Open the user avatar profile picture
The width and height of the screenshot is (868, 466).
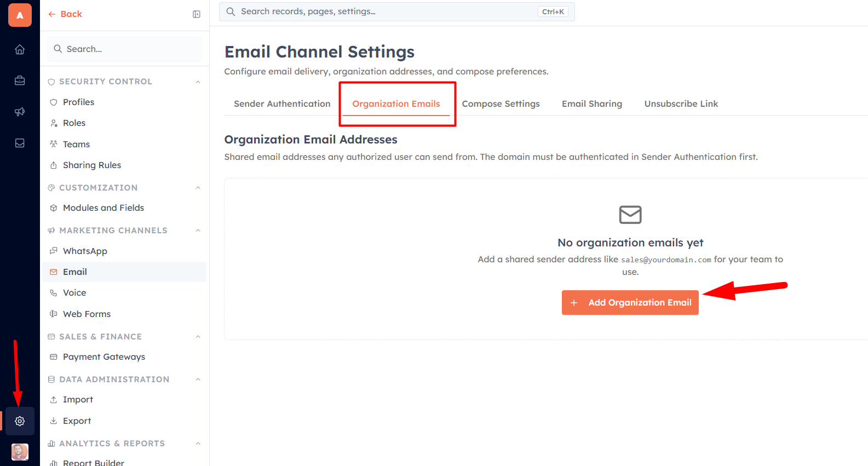20,452
